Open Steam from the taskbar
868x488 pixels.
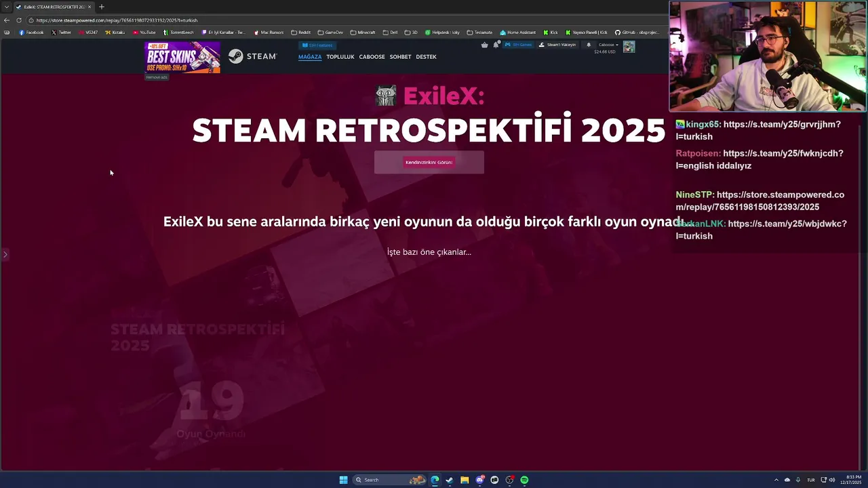(x=450, y=480)
